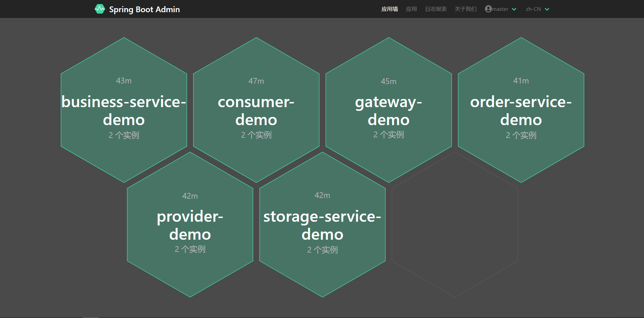The image size is (644, 318).
Task: Click the Spring Boot Admin heartbeat logo
Action: (x=100, y=9)
